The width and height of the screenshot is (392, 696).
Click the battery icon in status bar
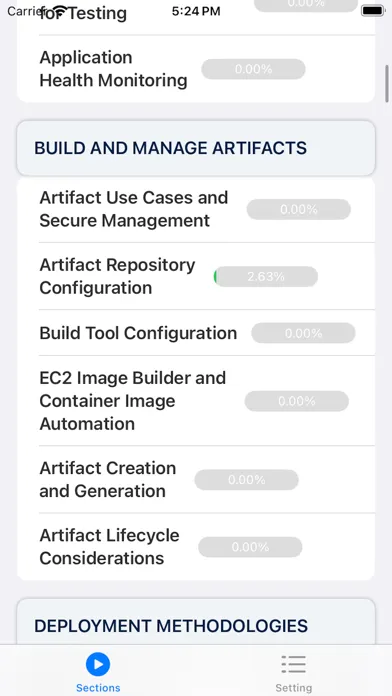pyautogui.click(x=372, y=11)
